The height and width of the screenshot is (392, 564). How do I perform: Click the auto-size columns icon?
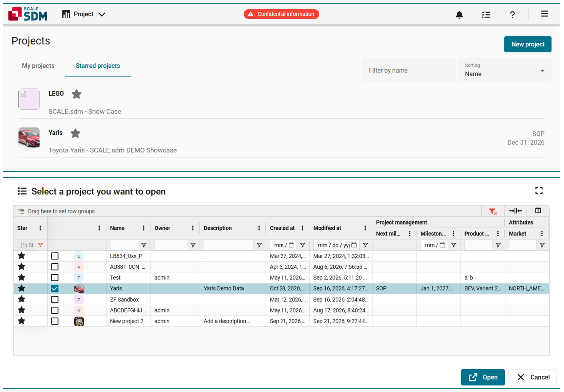point(516,211)
